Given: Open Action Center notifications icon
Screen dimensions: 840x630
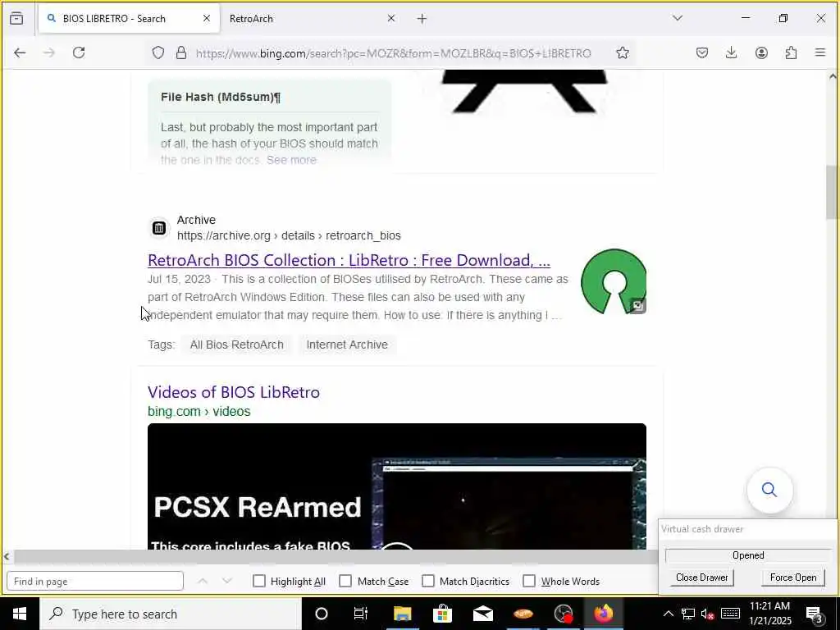Looking at the screenshot, I should point(814,614).
